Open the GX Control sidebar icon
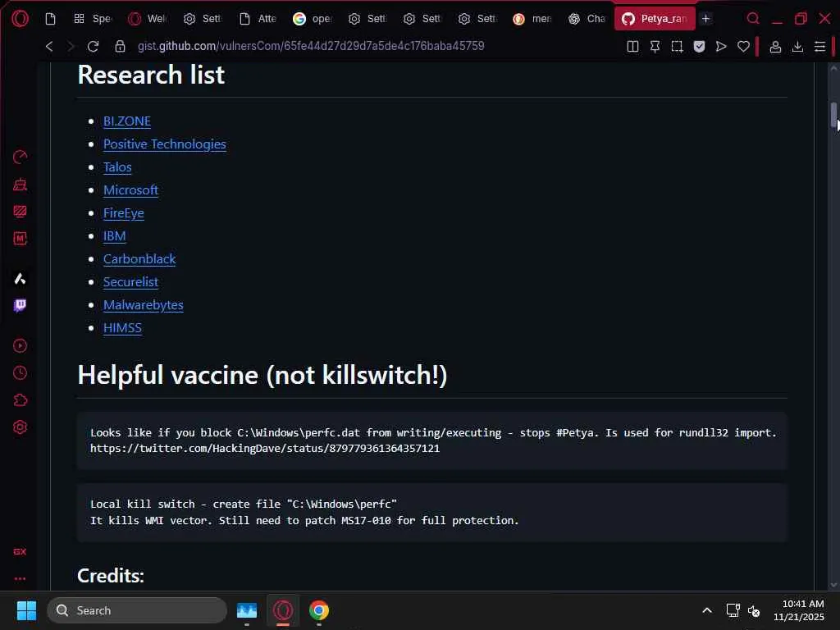 pos(20,157)
